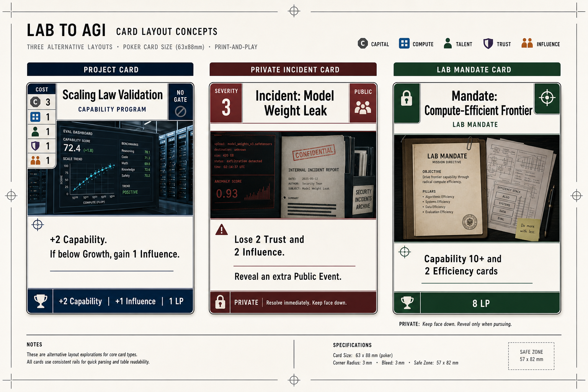Click the crosshair icon beside +2 Capability text

[x=38, y=224]
